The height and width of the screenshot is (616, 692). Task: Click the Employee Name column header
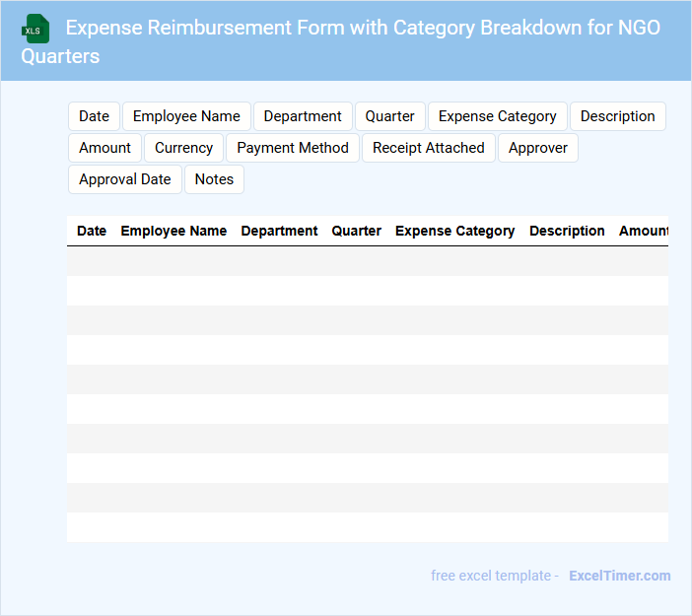pyautogui.click(x=173, y=231)
